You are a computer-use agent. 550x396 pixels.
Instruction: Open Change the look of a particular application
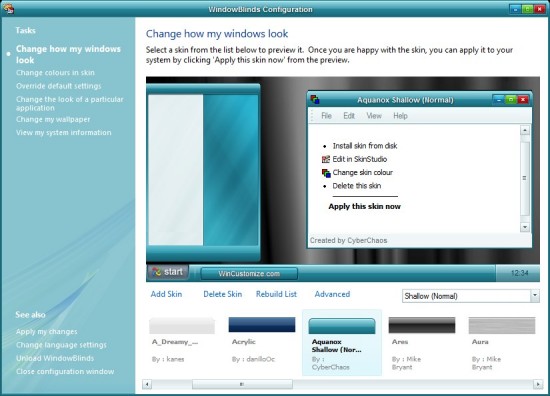(69, 103)
